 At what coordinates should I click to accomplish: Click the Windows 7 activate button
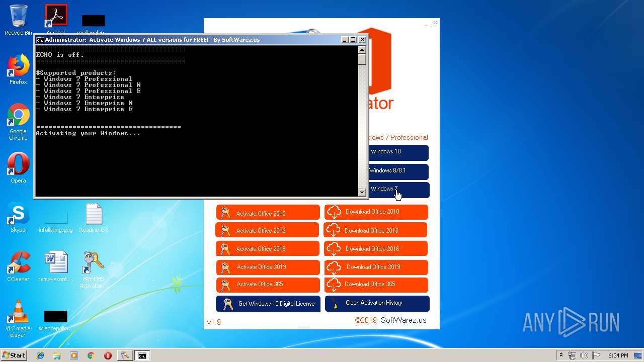coord(399,190)
